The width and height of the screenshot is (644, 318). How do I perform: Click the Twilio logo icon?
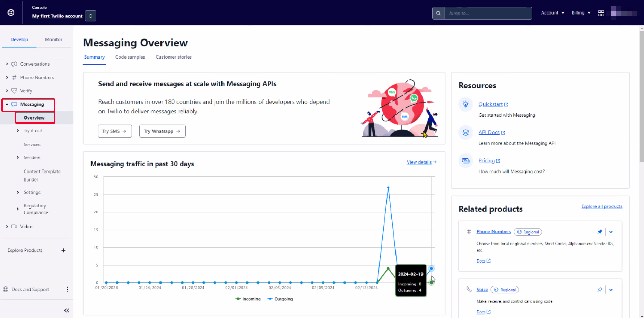pyautogui.click(x=11, y=13)
